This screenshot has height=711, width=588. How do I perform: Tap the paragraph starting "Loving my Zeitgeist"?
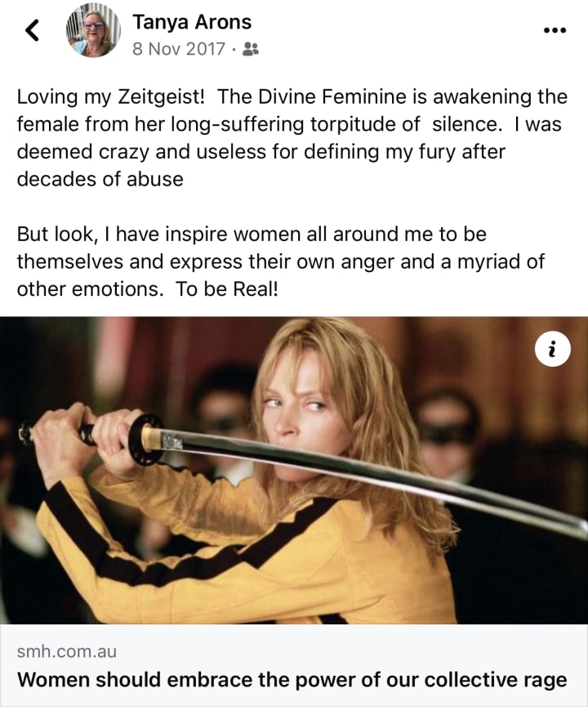tap(292, 138)
